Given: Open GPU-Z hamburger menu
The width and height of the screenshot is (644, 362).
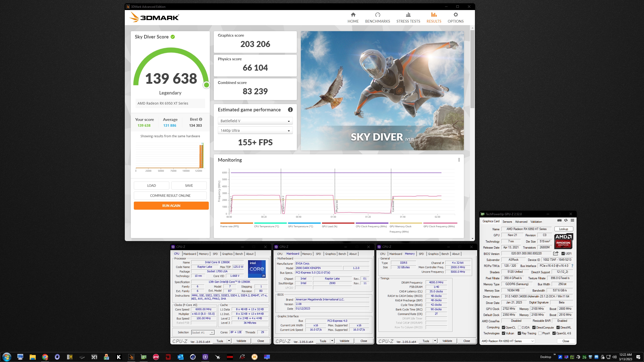Looking at the screenshot, I should (572, 220).
